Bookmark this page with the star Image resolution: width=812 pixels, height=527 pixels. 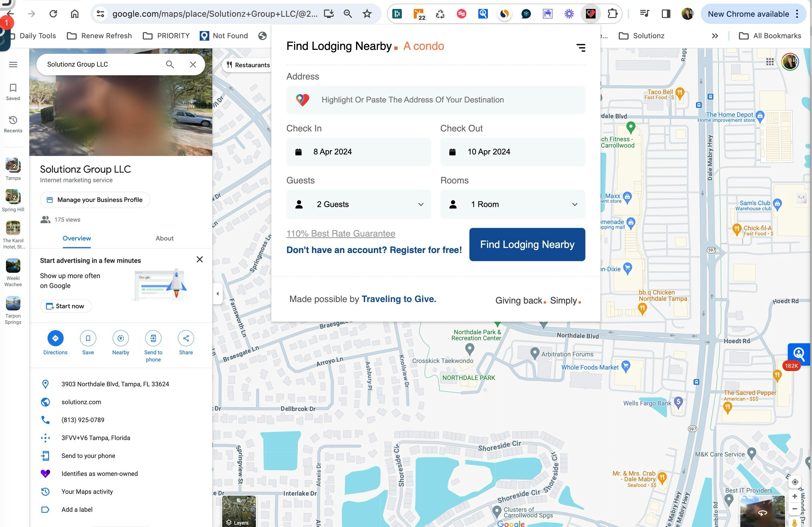tap(367, 14)
